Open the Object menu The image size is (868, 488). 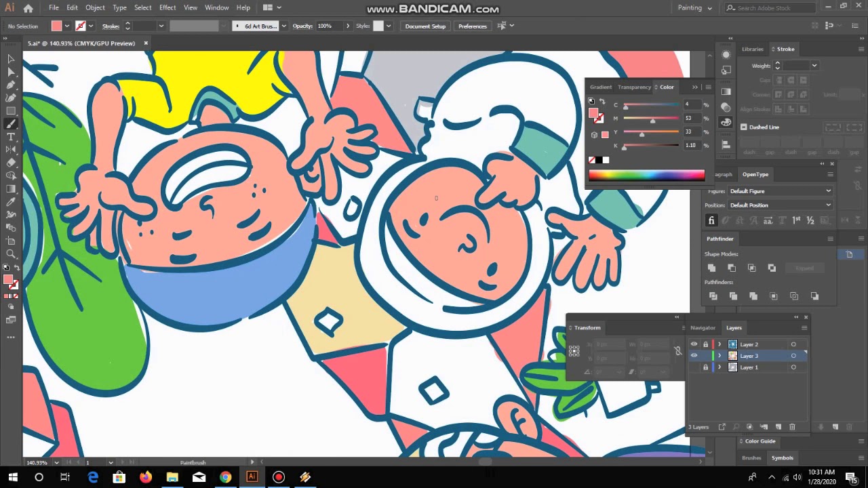[95, 7]
